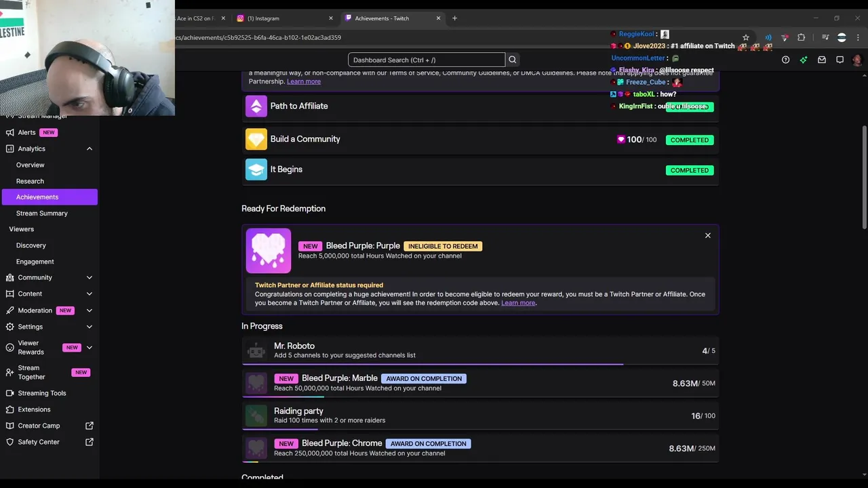Open the Chrome three-dot menu

pyautogui.click(x=858, y=38)
